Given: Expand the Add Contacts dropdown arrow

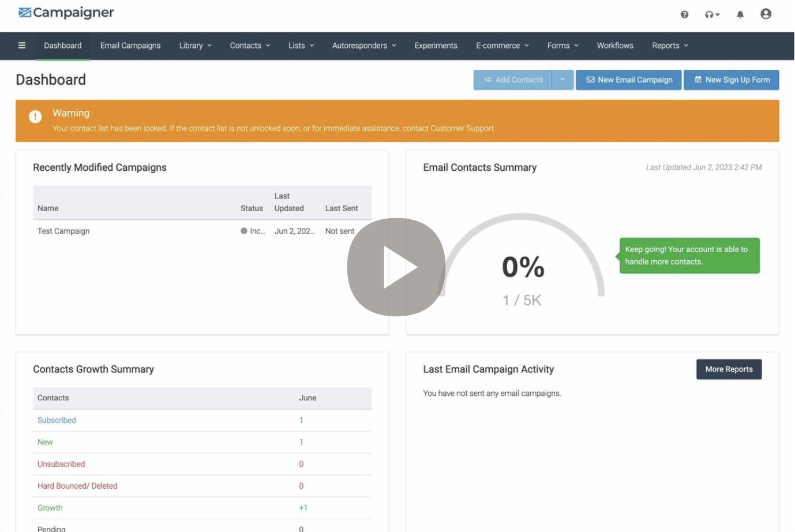Looking at the screenshot, I should pyautogui.click(x=562, y=80).
